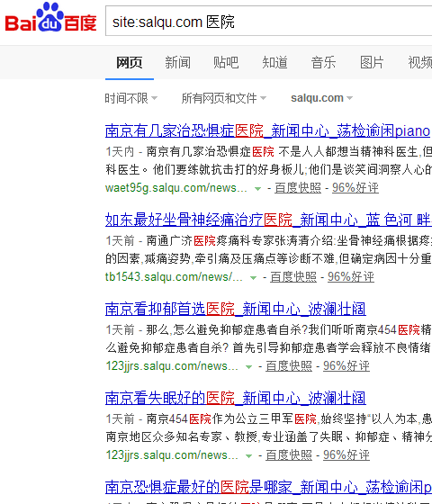The width and height of the screenshot is (432, 504).
Task: Open the 贴吧 tab
Action: pos(226,62)
